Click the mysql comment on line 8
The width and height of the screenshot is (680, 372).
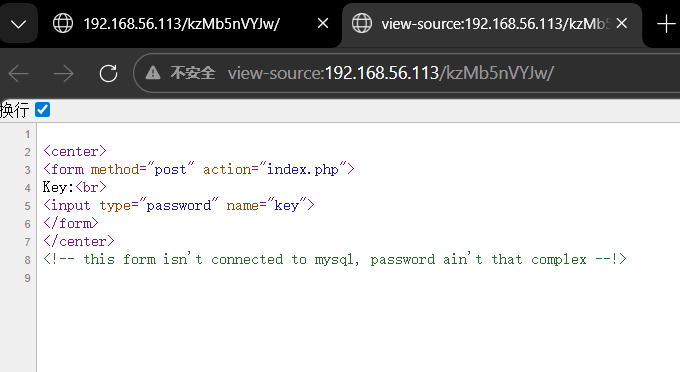click(x=335, y=260)
